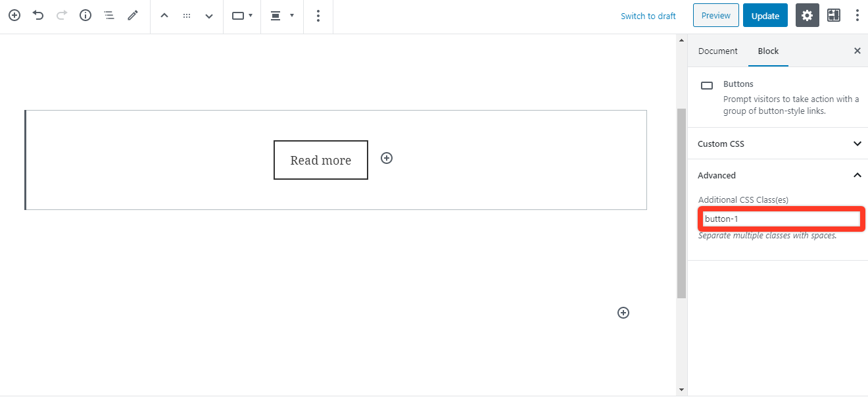Viewport: 868px width, 397px height.
Task: Redo the last change
Action: point(61,16)
